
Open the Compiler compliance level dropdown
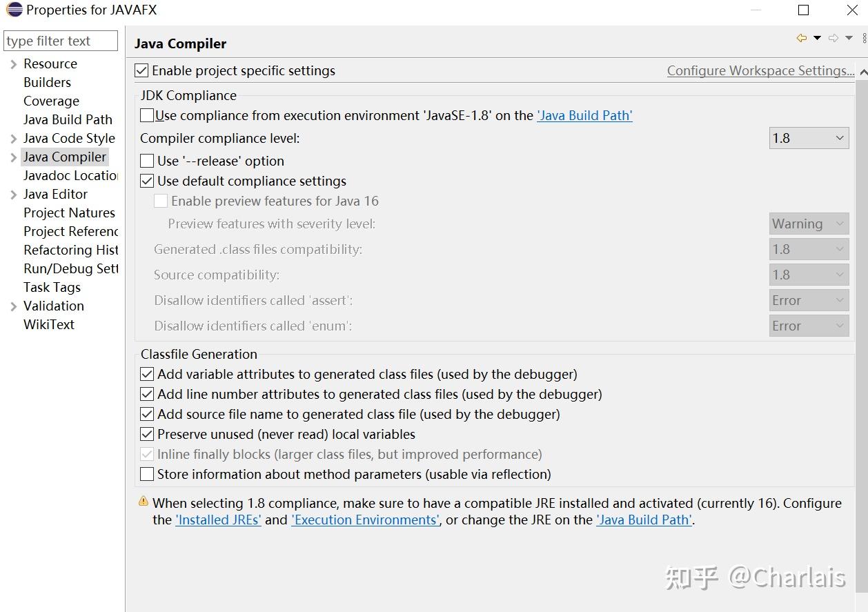809,138
